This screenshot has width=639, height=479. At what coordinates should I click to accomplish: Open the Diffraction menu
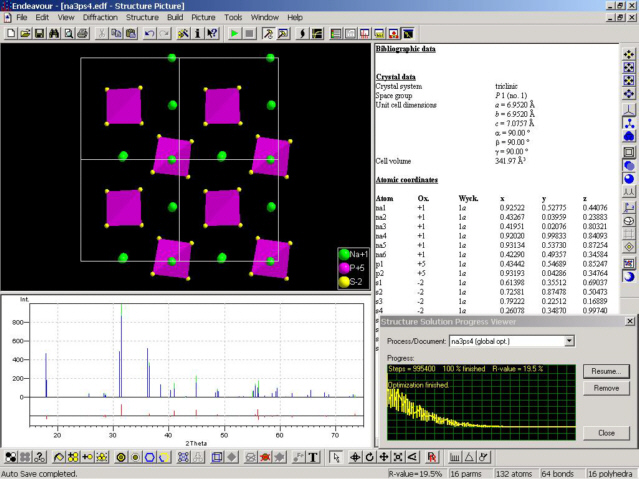tap(98, 18)
